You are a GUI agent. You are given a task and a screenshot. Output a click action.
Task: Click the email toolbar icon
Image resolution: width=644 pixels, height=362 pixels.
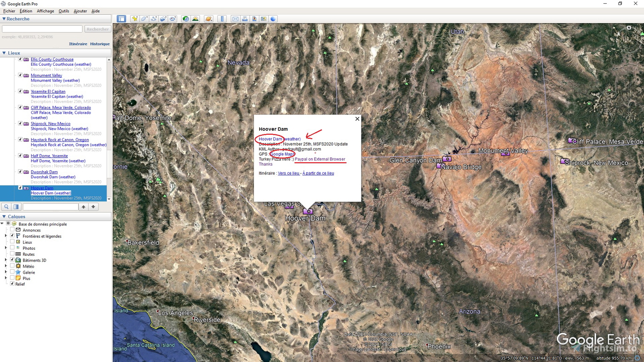(x=235, y=18)
